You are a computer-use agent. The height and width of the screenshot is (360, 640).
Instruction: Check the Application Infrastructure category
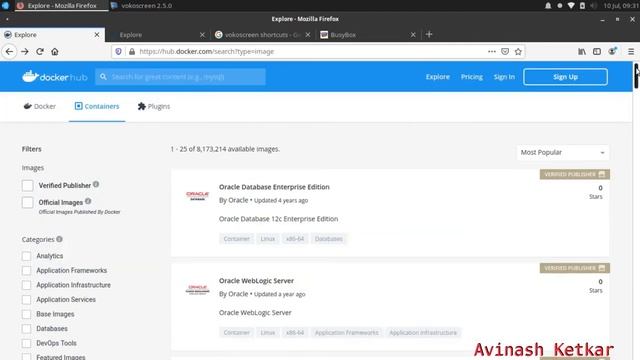pos(27,285)
